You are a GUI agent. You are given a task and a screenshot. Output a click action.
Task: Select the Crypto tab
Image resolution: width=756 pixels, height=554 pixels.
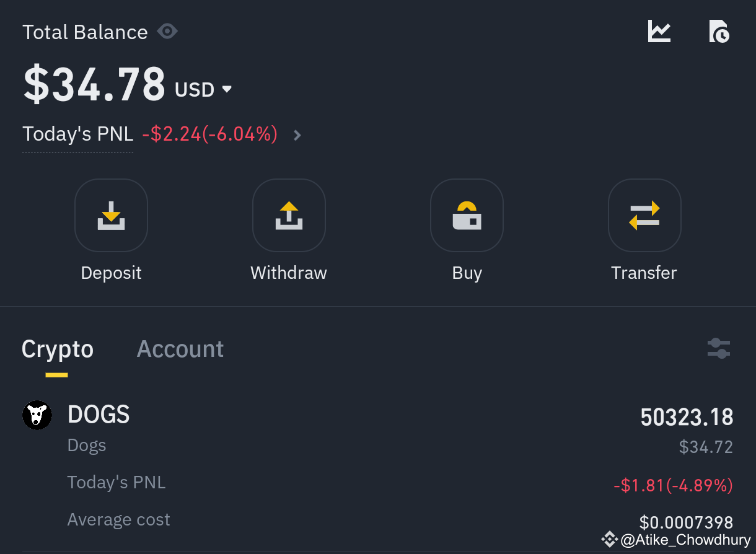(58, 349)
